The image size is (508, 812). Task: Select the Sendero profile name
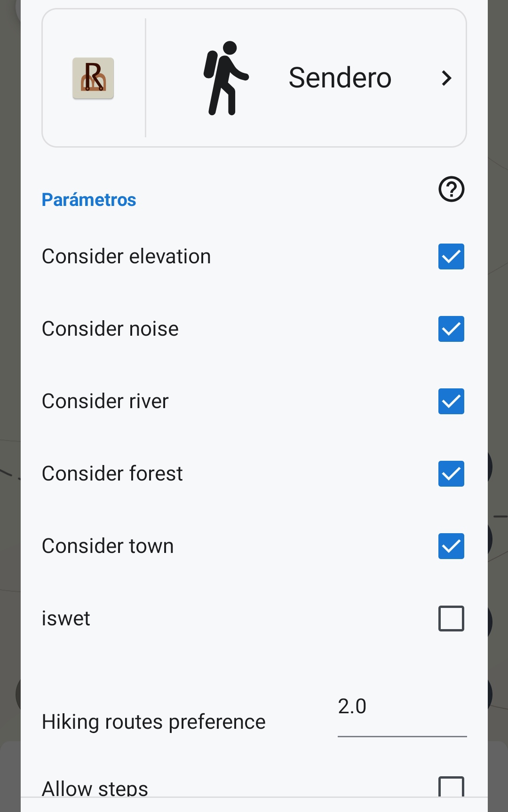click(340, 78)
